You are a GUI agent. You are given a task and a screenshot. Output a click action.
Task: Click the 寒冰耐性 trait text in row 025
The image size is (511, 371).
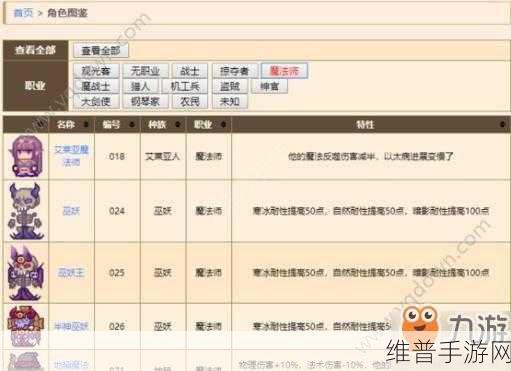(x=371, y=273)
